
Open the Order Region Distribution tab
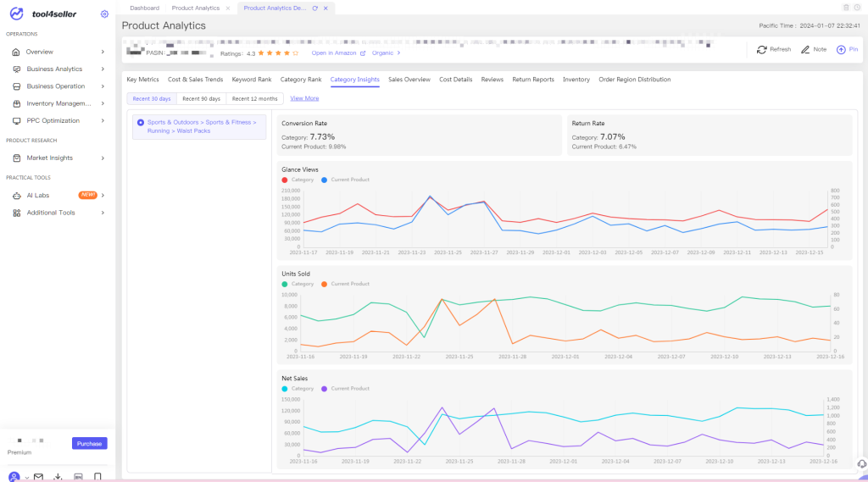point(634,80)
